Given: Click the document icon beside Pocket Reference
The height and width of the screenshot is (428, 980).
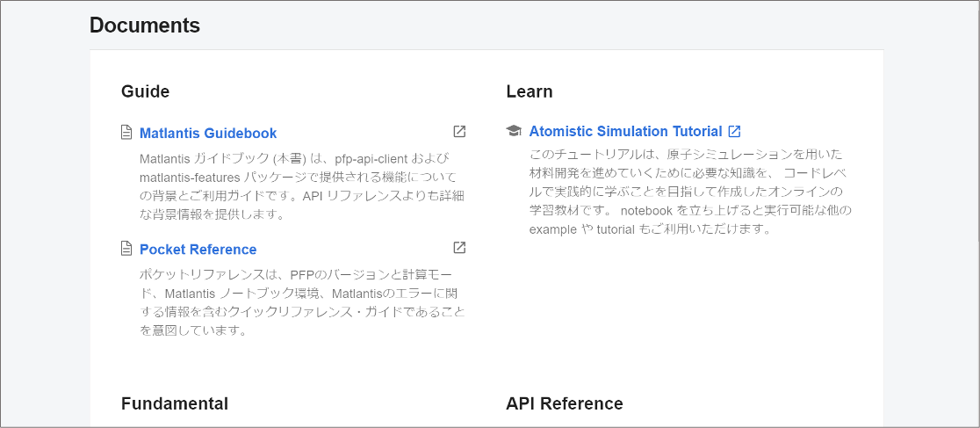Looking at the screenshot, I should [126, 249].
